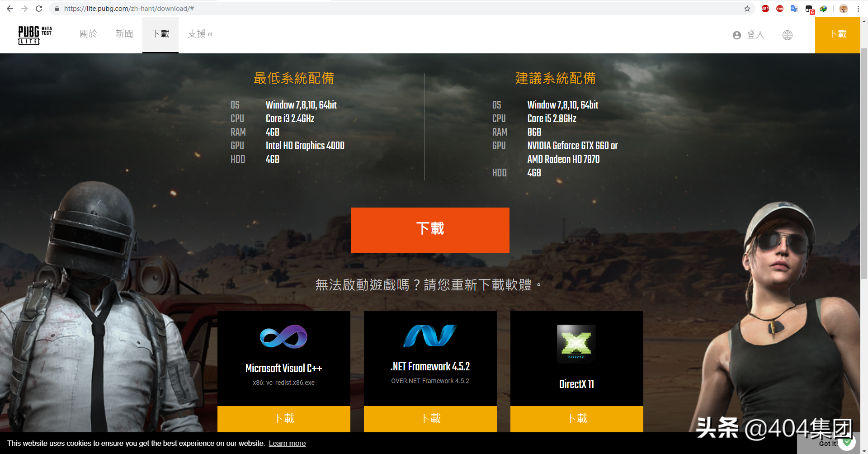
Task: Click the NVIDIA Geforce GTX 660 or text
Action: [573, 146]
